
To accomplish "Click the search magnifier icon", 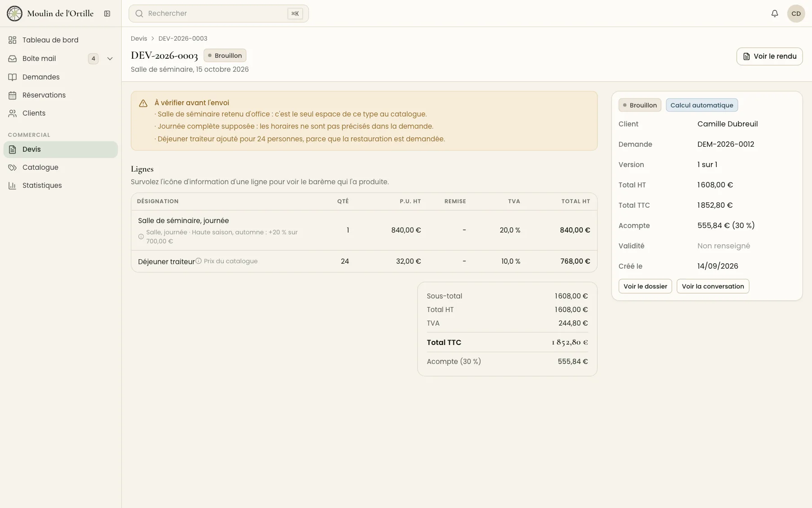I will 139,14.
